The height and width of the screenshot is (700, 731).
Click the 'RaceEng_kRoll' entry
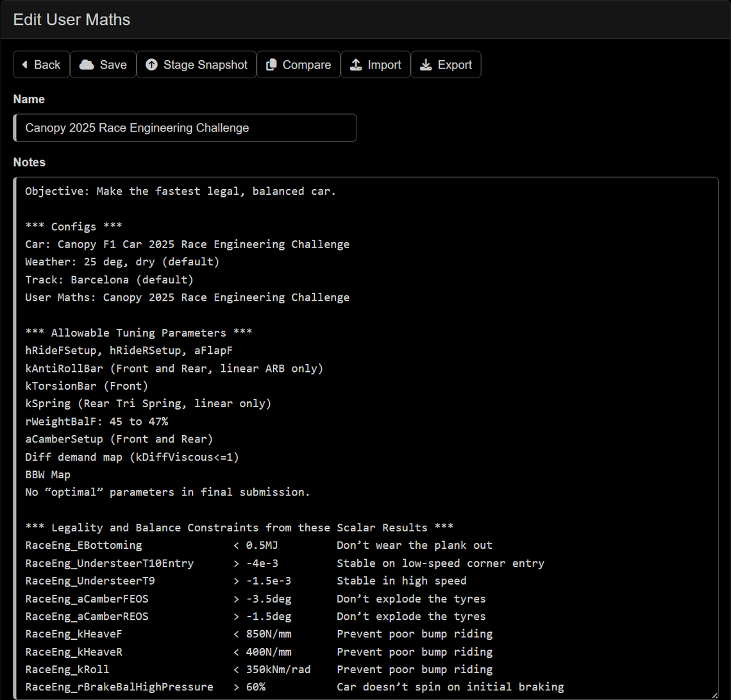coord(67,669)
